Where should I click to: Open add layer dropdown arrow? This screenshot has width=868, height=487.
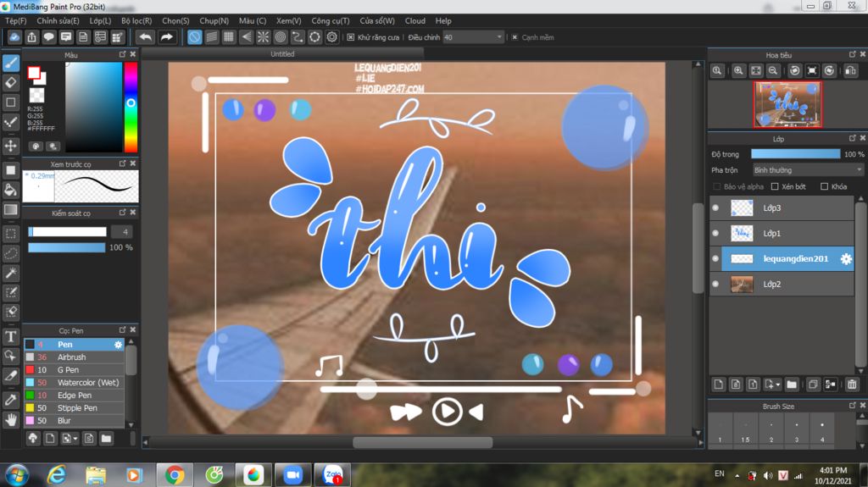778,384
